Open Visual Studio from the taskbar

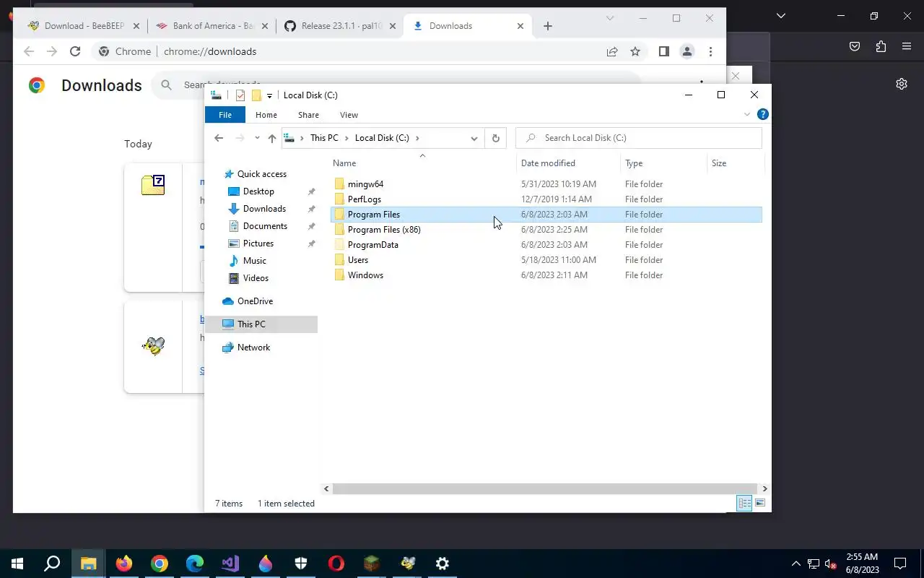pos(230,564)
